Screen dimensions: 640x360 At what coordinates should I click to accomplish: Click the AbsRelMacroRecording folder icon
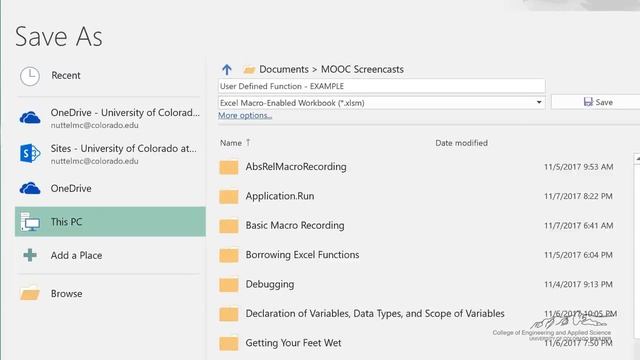pyautogui.click(x=229, y=167)
